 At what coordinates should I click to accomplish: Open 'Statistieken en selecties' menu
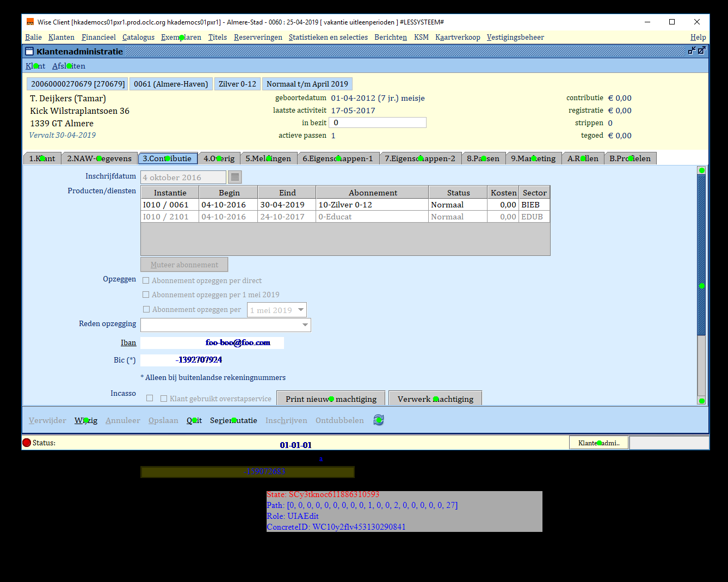tap(328, 37)
